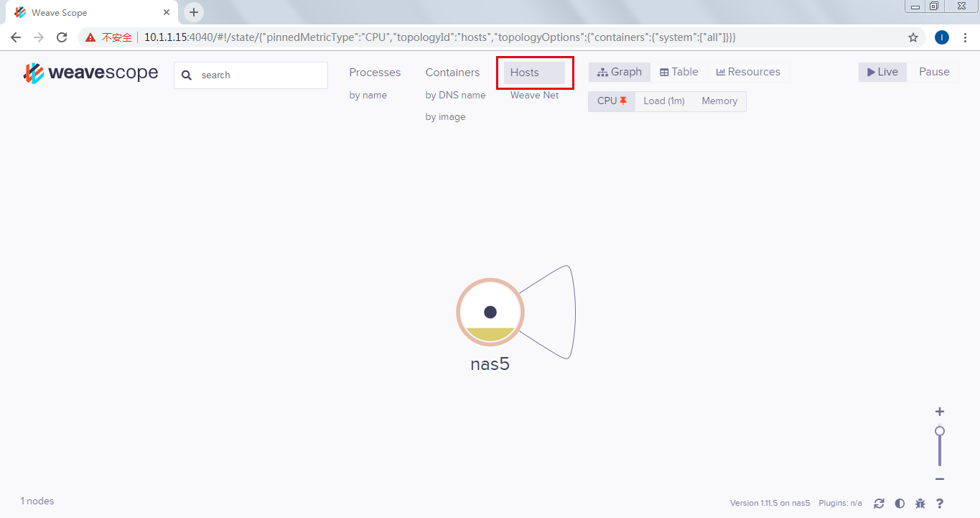Toggle contrast mode icon

900,504
